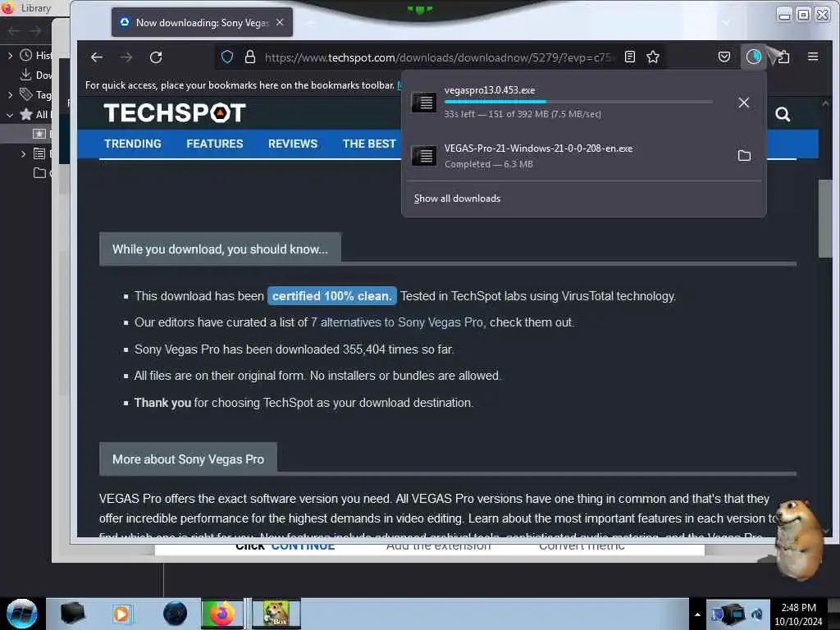The height and width of the screenshot is (630, 840).
Task: Bookmark this page with the star icon
Action: coord(652,57)
